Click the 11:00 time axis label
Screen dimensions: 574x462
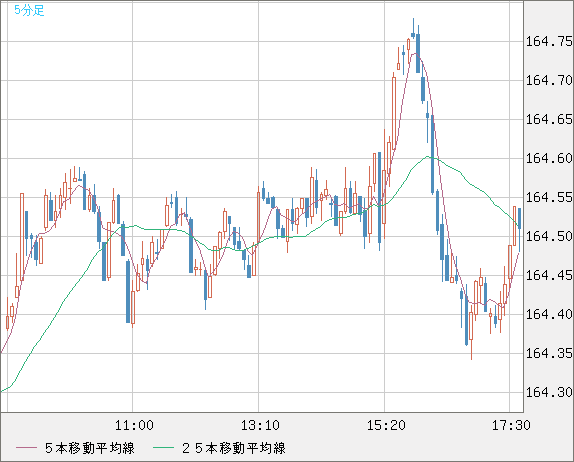(x=134, y=425)
